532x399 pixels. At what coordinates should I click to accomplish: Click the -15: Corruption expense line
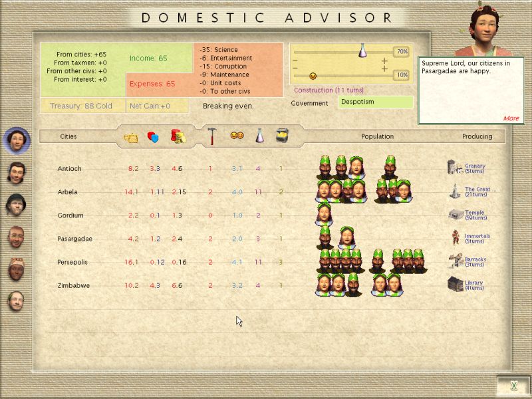[x=223, y=66]
